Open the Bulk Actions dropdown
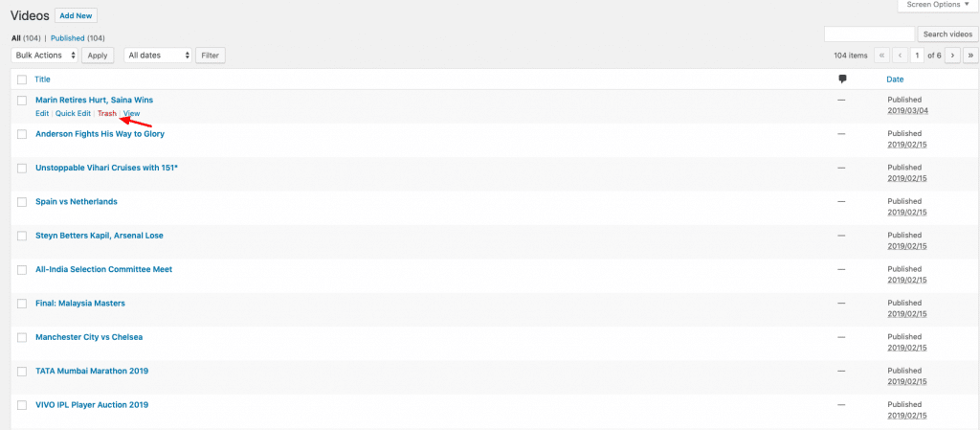The image size is (980, 430). (x=44, y=55)
